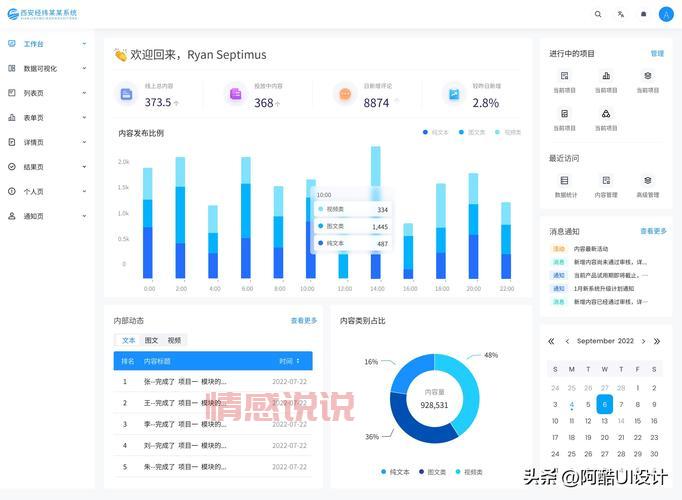
Task: Expand the 数据可视化 menu chevron
Action: pyautogui.click(x=84, y=68)
